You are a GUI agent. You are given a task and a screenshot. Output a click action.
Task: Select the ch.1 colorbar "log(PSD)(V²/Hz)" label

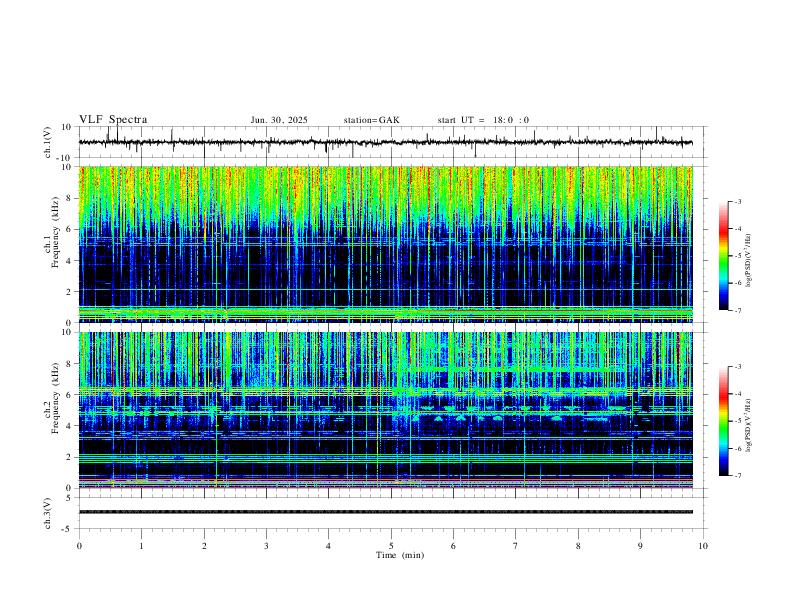[748, 260]
